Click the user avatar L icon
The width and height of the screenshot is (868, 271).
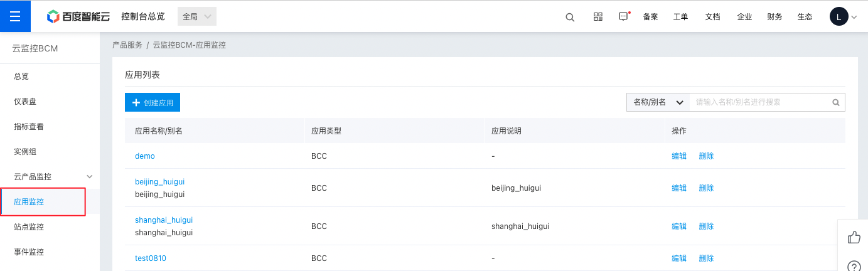pos(839,17)
